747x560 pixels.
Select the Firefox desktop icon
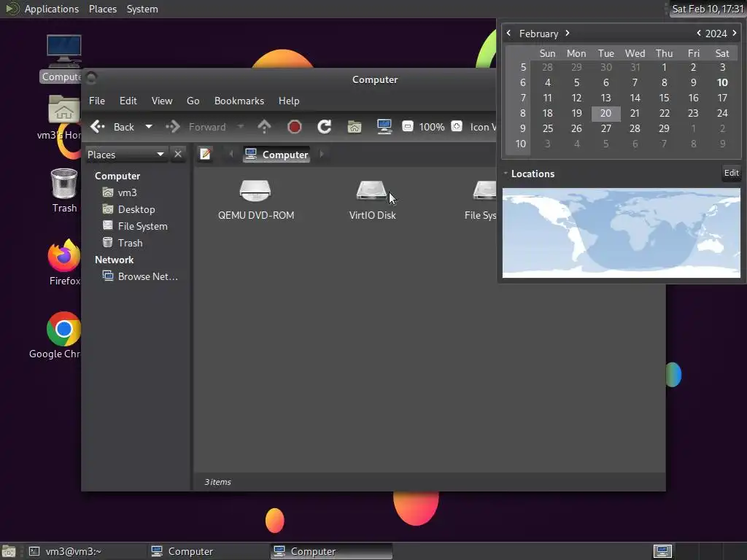coord(64,262)
